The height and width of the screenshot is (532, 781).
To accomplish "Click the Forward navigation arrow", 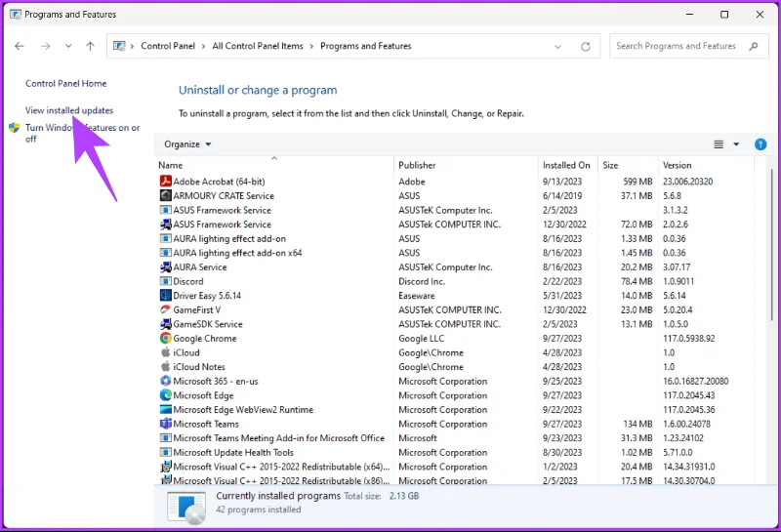I will coord(45,46).
